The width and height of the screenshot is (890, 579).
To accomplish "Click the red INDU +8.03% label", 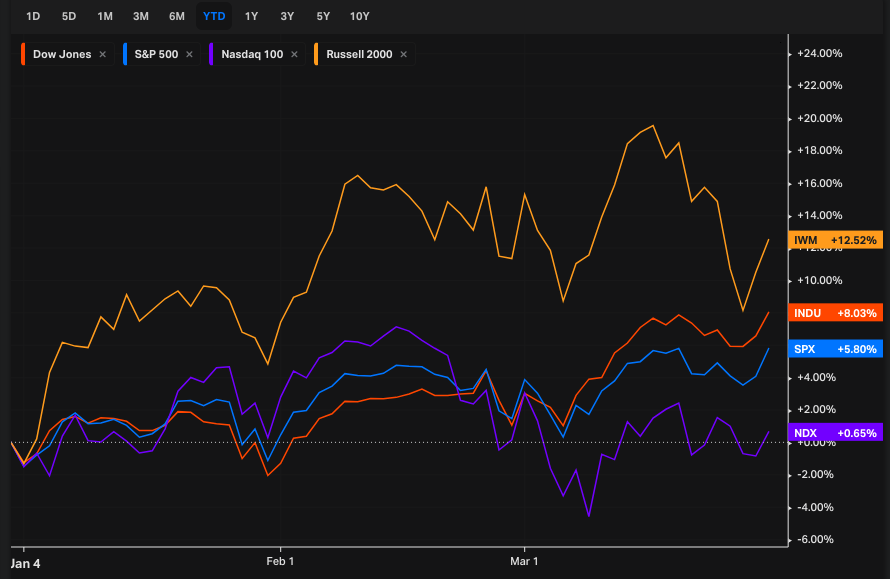I will pyautogui.click(x=835, y=313).
